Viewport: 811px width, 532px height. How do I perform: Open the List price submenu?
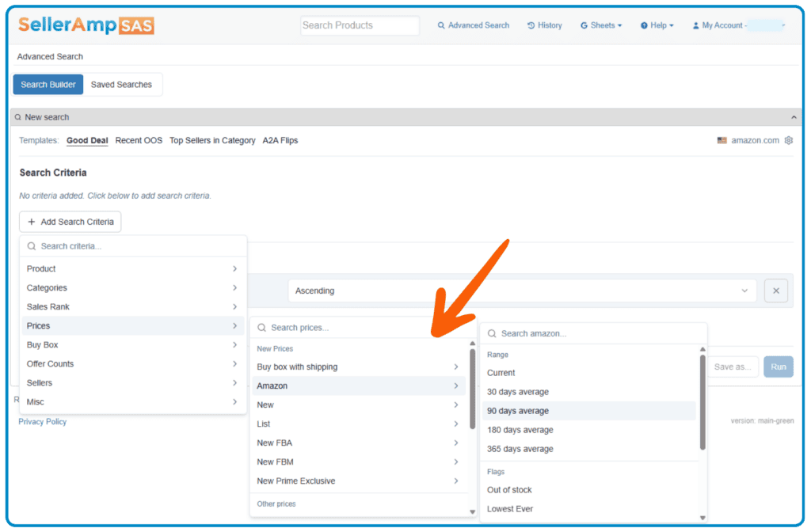click(359, 424)
